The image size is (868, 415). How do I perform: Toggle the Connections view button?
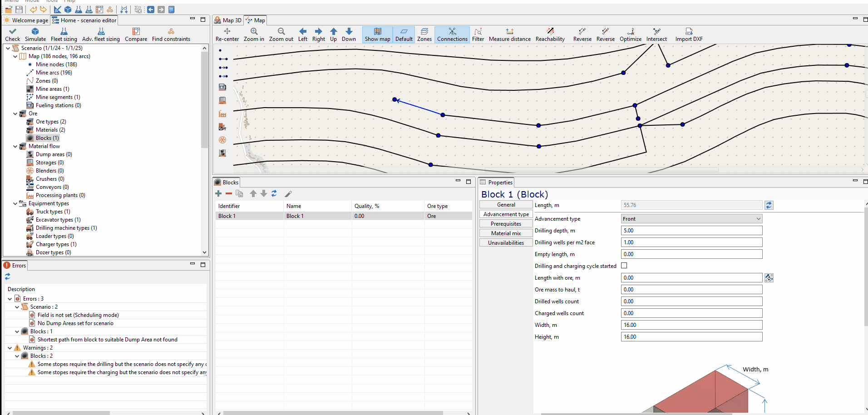click(452, 35)
